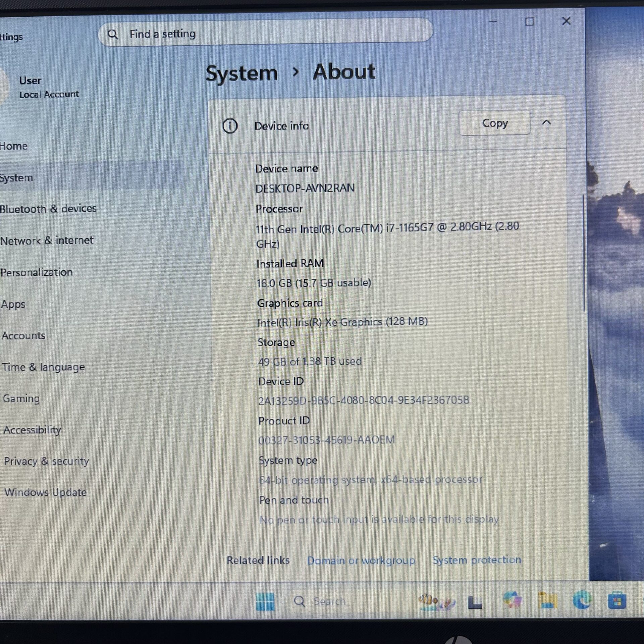
Task: Open System protection link
Action: coord(477,560)
